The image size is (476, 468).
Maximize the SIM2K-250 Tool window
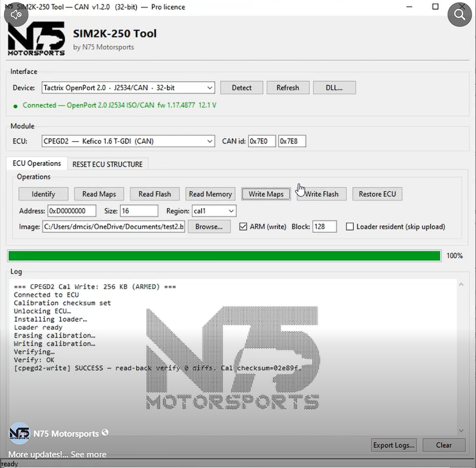point(435,7)
